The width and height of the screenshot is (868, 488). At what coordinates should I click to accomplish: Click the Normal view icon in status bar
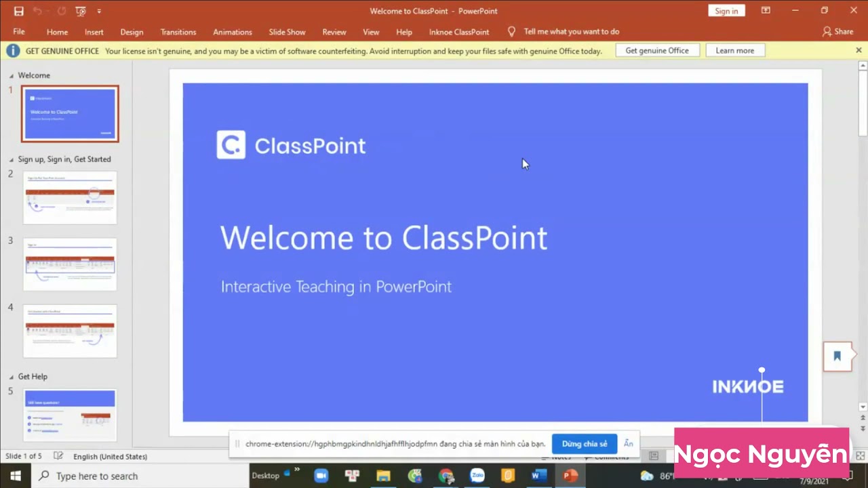[654, 457]
